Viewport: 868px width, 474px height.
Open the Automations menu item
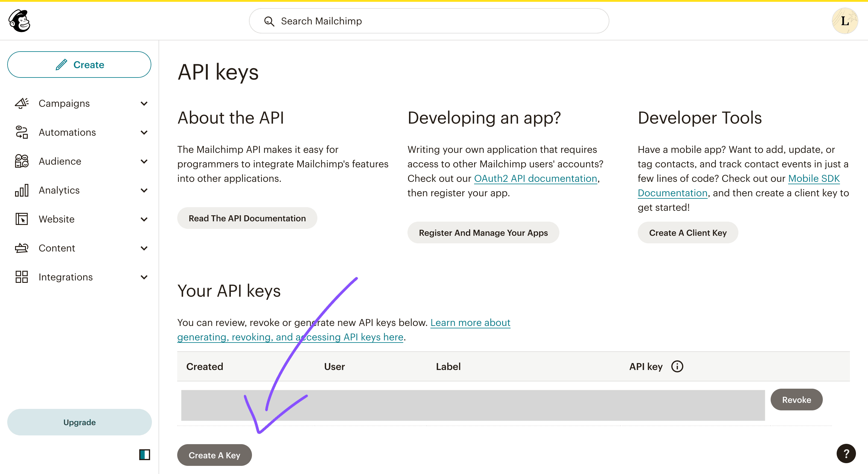(x=68, y=132)
